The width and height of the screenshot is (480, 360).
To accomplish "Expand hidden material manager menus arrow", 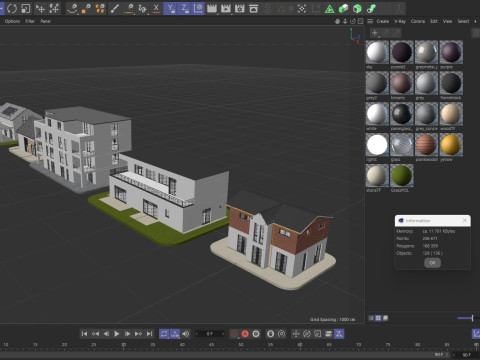I will click(x=475, y=21).
